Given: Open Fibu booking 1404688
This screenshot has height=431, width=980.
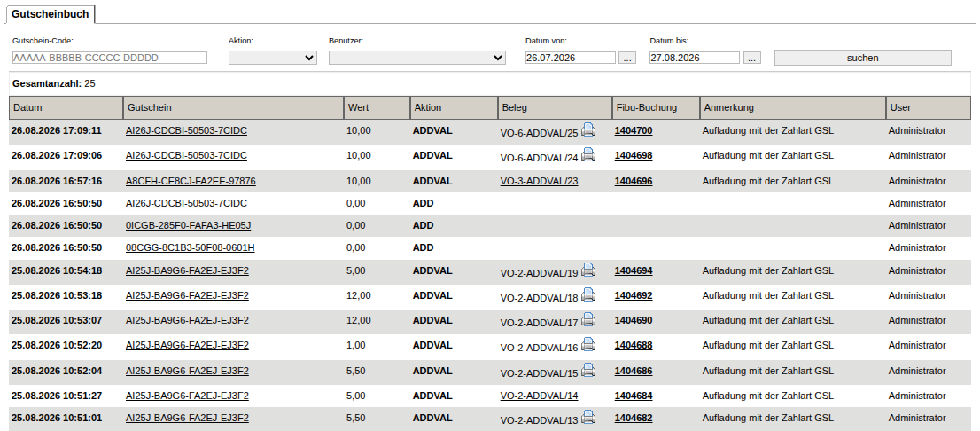Looking at the screenshot, I should (x=634, y=345).
